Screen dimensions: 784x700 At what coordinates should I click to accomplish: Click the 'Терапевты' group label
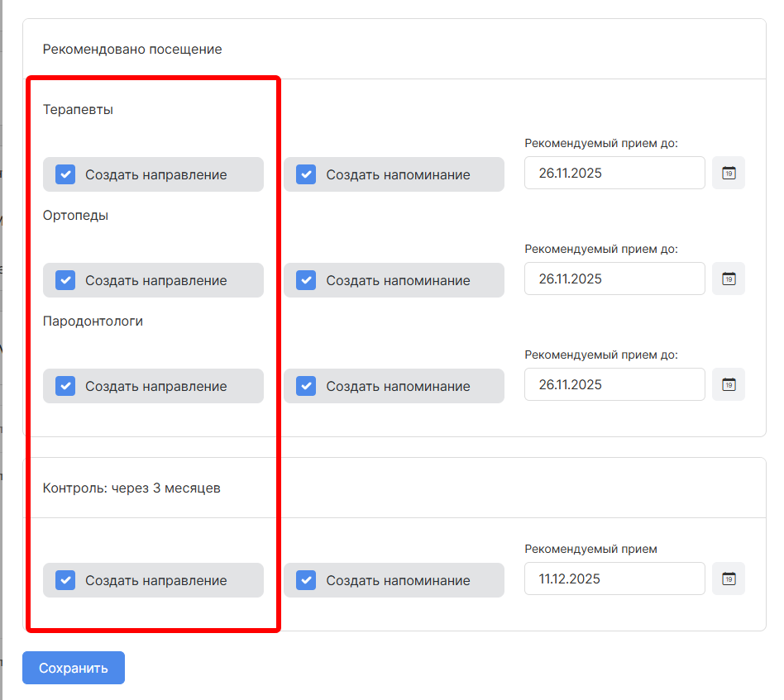pyautogui.click(x=78, y=110)
